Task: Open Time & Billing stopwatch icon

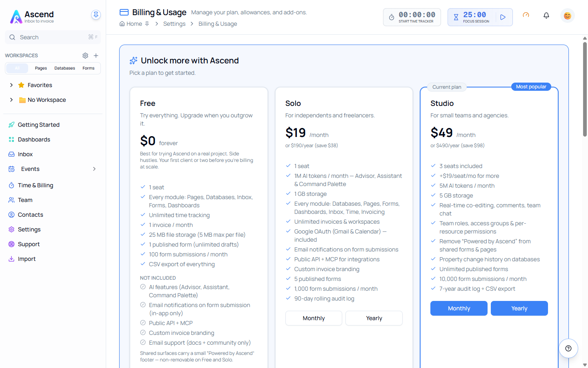Action: click(11, 185)
